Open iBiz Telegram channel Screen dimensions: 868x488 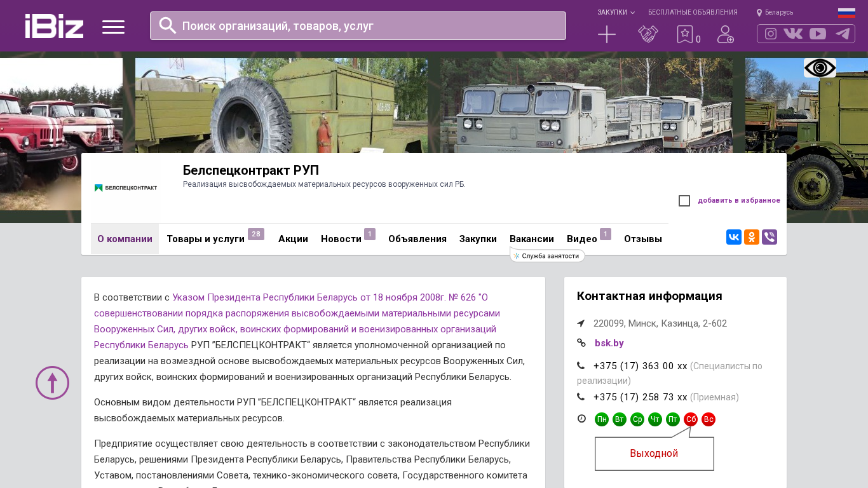pos(843,34)
